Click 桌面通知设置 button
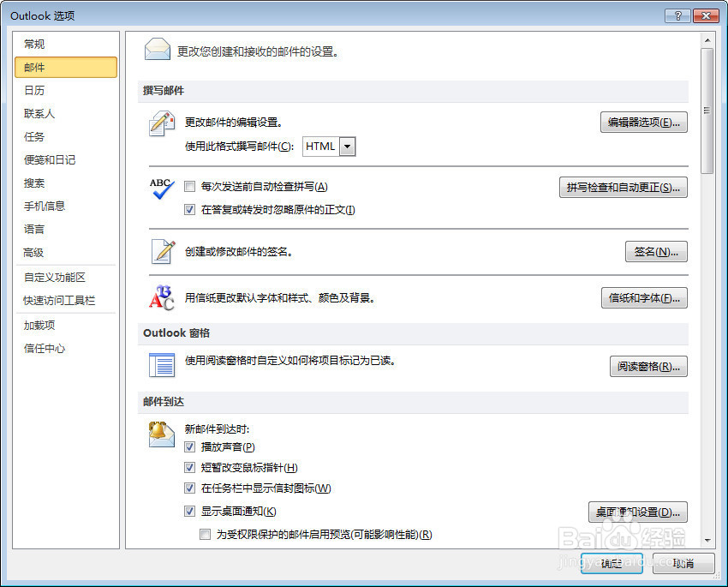The width and height of the screenshot is (728, 587). [x=637, y=512]
